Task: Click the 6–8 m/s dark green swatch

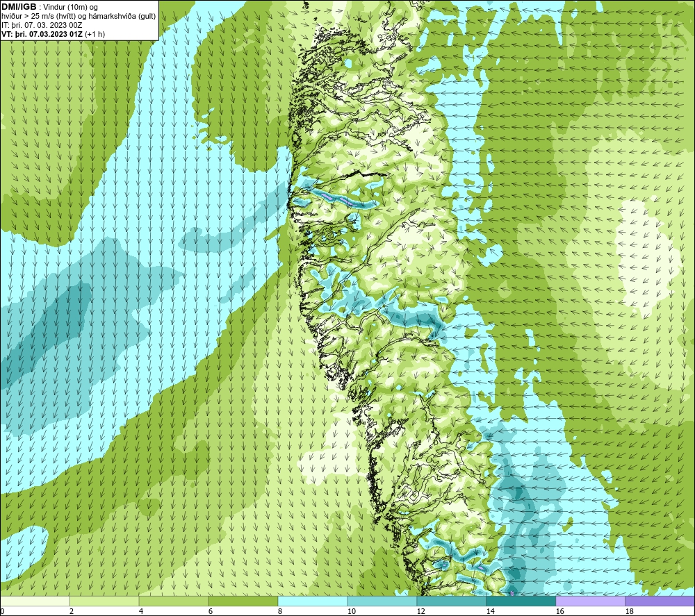Action: coord(243,601)
